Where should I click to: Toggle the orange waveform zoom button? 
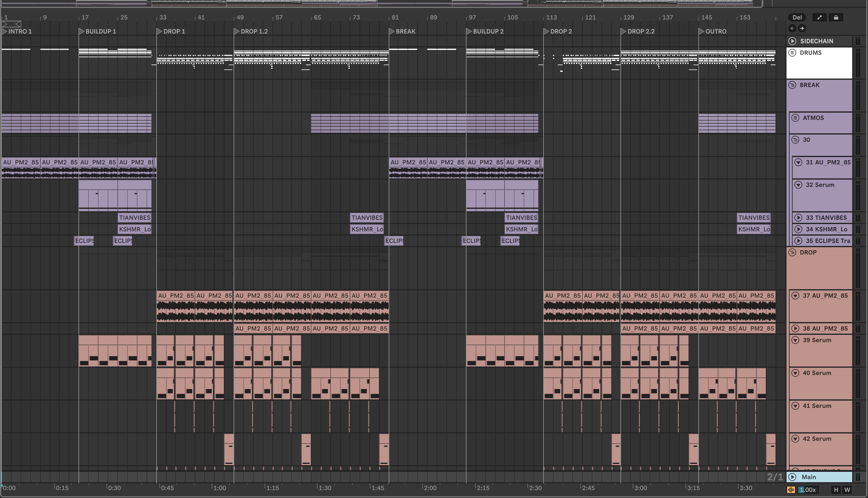(791, 490)
